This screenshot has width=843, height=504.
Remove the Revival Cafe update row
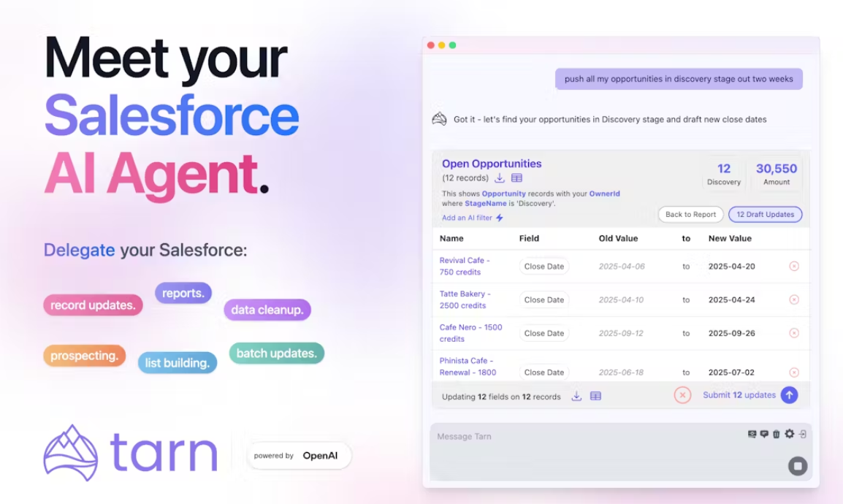pyautogui.click(x=794, y=266)
